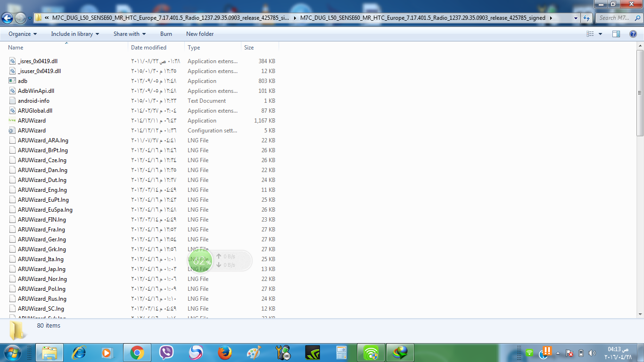Select ARUWizard_ARA.lng file
This screenshot has height=362, width=644.
[43, 140]
